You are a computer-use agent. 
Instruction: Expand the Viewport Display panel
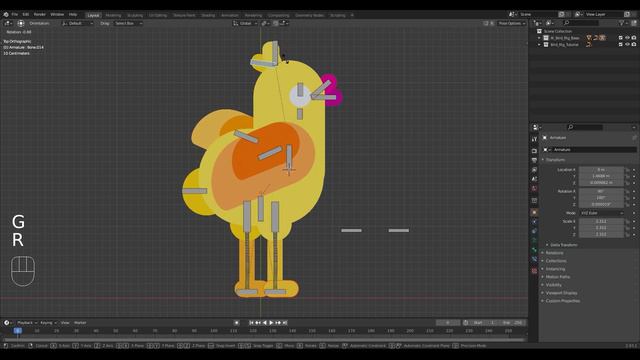tap(560, 293)
